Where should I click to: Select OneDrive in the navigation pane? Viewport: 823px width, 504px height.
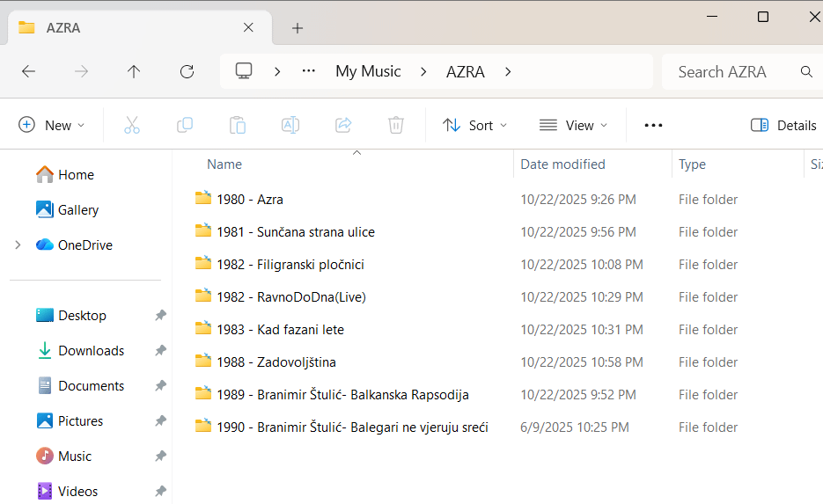pos(74,245)
